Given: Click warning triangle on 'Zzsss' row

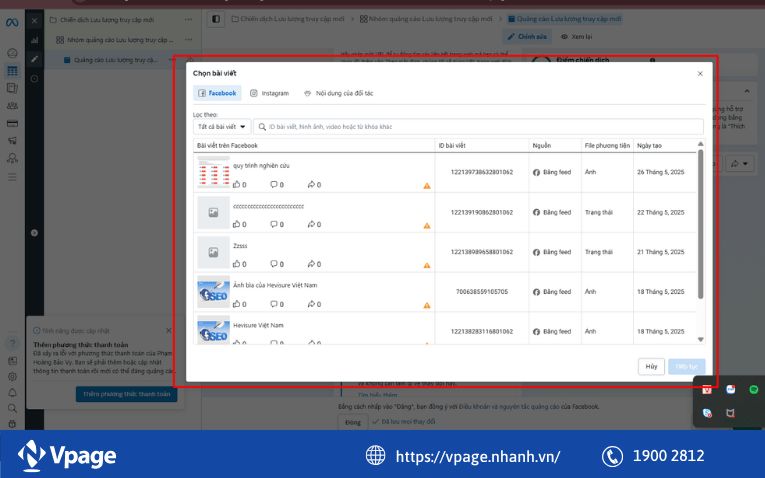Looking at the screenshot, I should coord(427,265).
